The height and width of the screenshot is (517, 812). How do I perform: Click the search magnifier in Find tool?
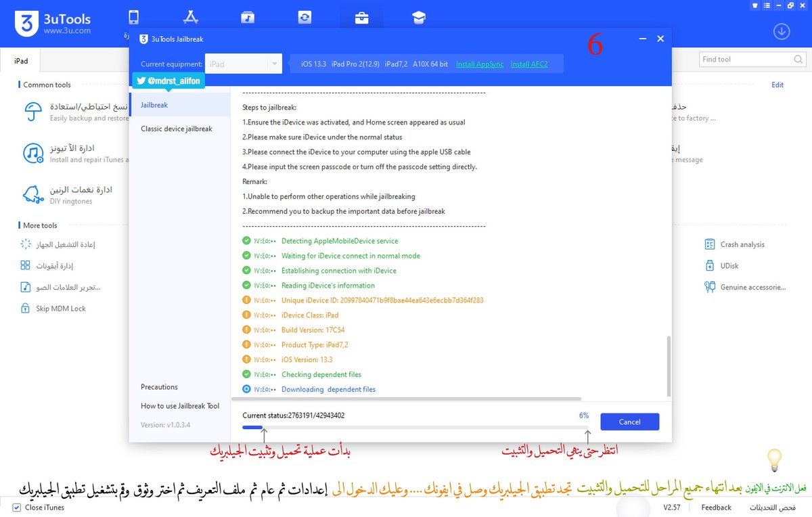click(x=797, y=60)
